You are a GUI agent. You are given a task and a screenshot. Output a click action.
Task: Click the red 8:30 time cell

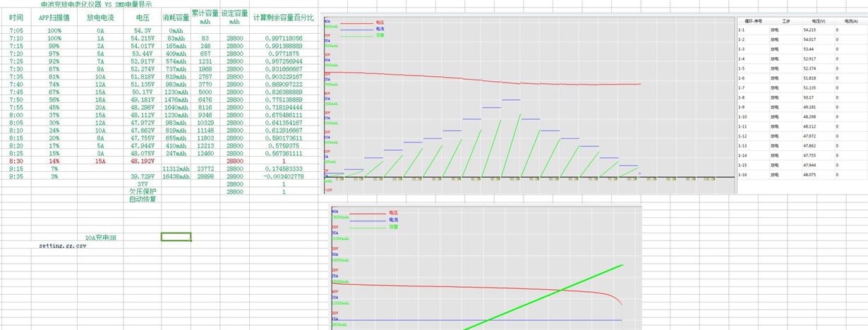click(16, 161)
